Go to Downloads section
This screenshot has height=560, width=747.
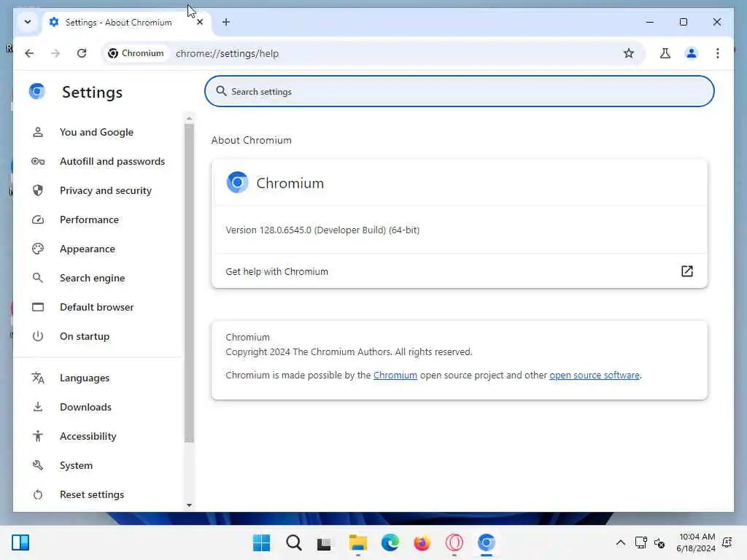(x=86, y=407)
